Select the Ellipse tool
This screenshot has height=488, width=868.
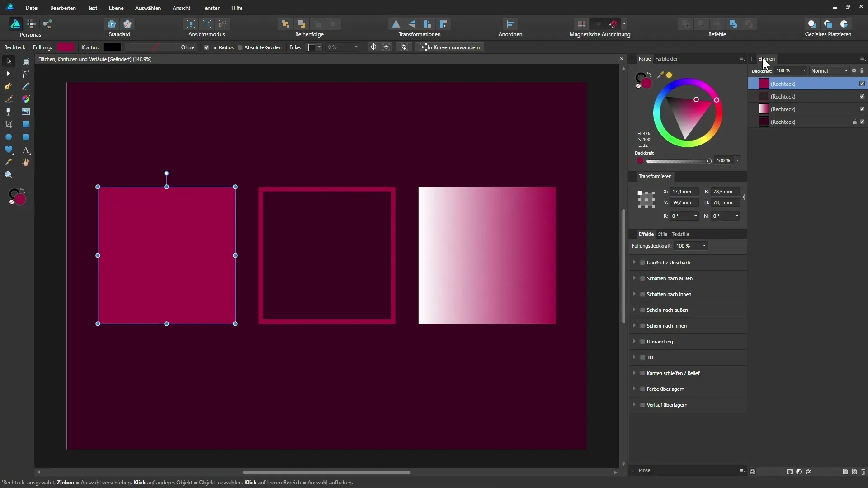pyautogui.click(x=9, y=137)
